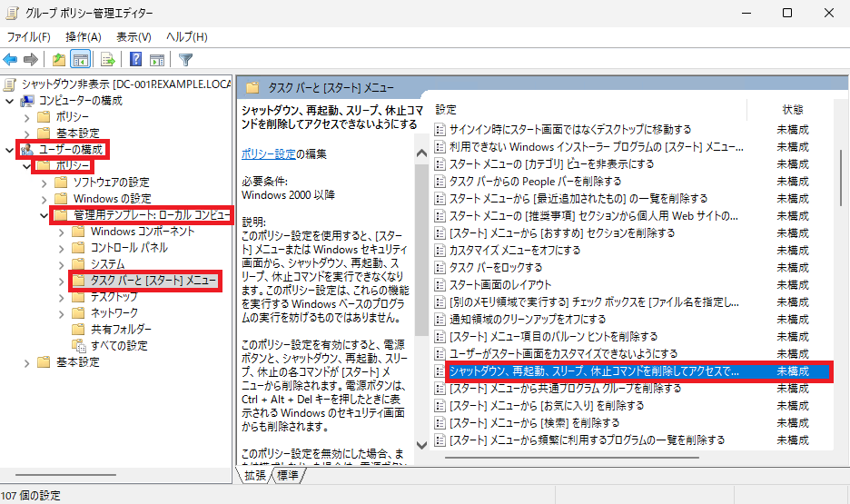Collapse the 管理用テンプレート node
The image size is (850, 504).
(44, 215)
